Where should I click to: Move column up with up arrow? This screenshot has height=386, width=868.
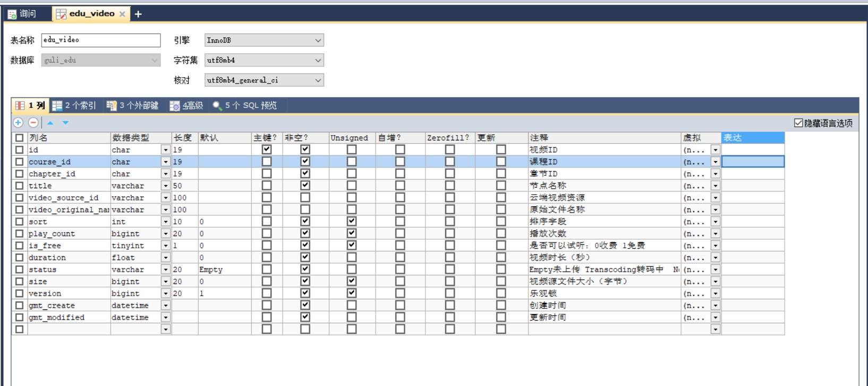[50, 123]
